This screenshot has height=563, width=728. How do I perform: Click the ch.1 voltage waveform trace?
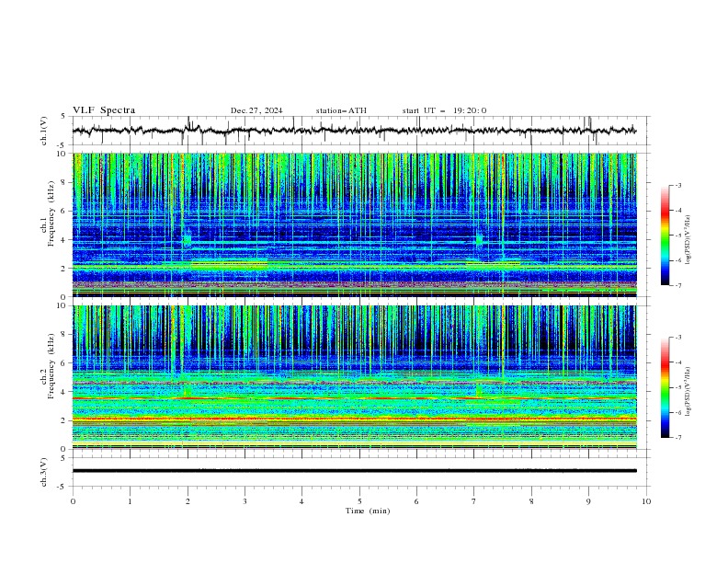click(354, 131)
